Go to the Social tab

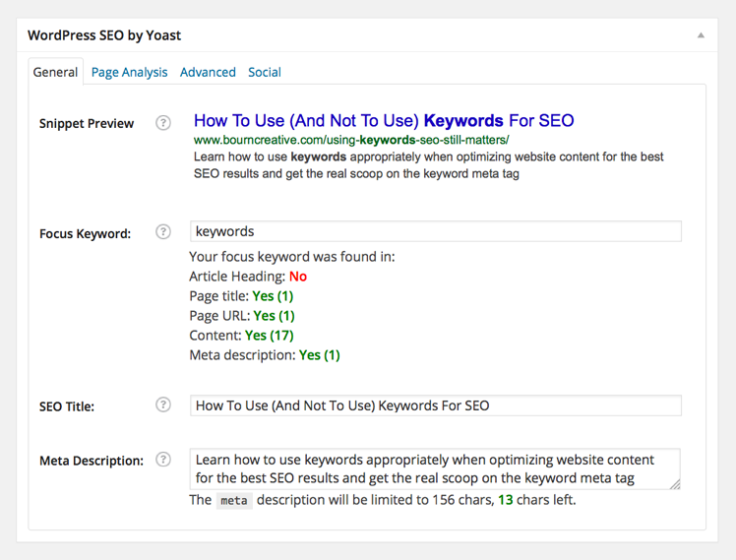[x=265, y=72]
